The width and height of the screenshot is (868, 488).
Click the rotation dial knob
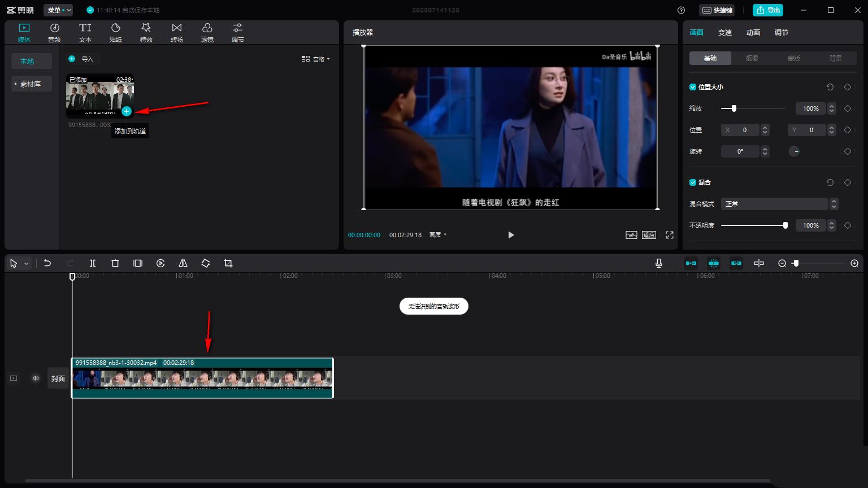794,151
